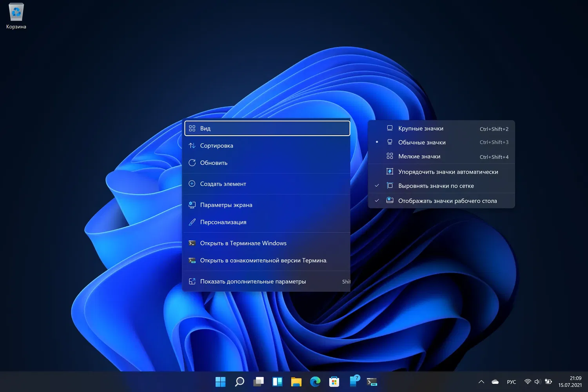Click the Windows Start button
Image resolution: width=588 pixels, height=392 pixels.
click(x=221, y=382)
